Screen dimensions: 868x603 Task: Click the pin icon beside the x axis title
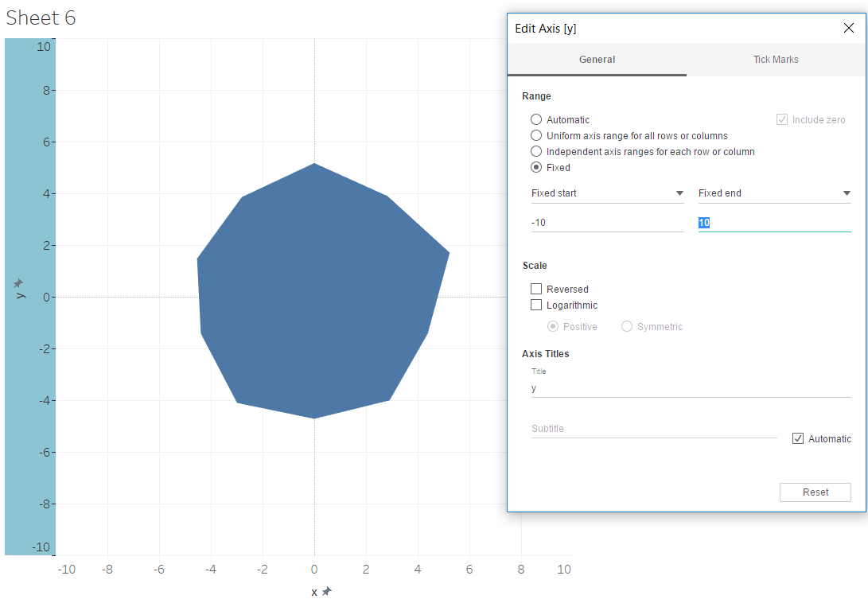click(x=326, y=591)
